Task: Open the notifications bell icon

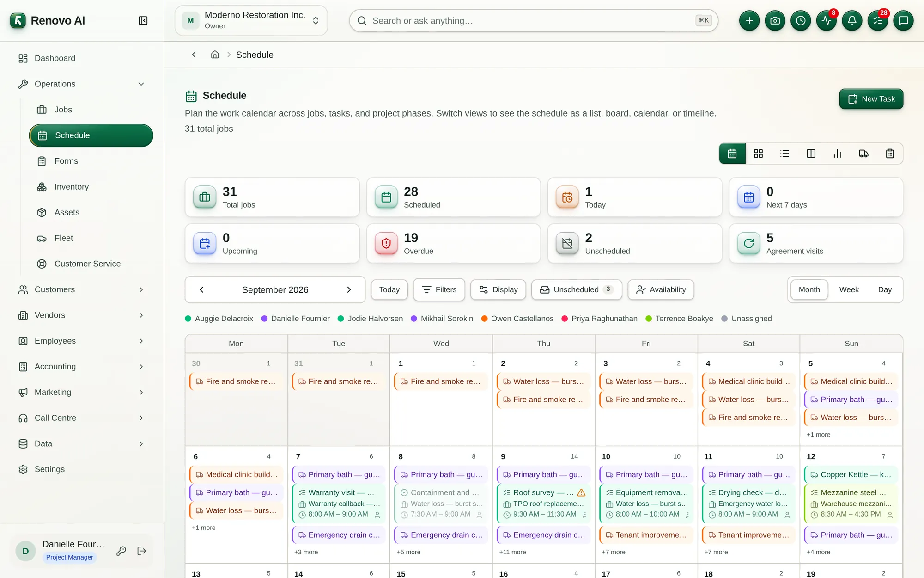Action: pos(852,21)
